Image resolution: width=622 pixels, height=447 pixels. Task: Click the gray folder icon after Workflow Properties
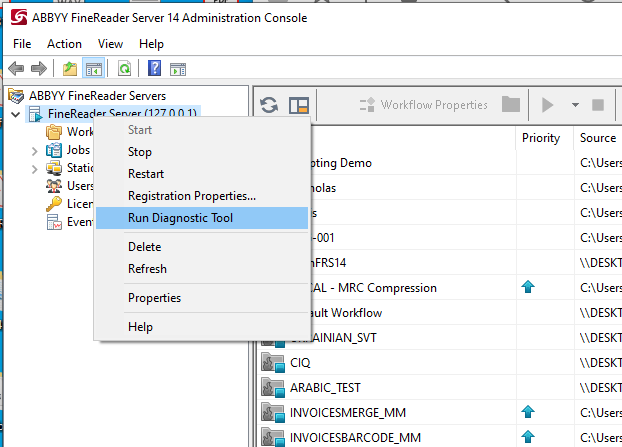point(511,104)
